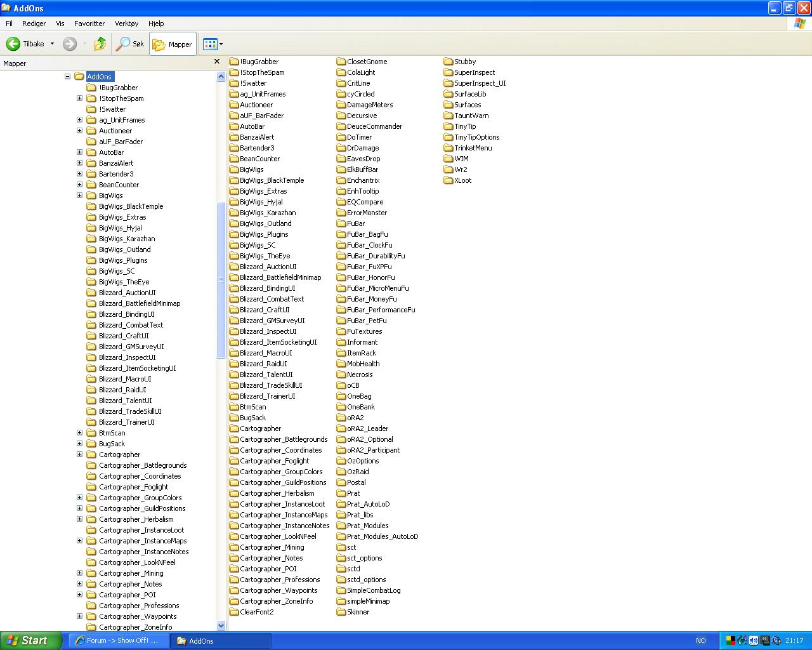Expand Cartographer_Waypoints in the tree

79,616
